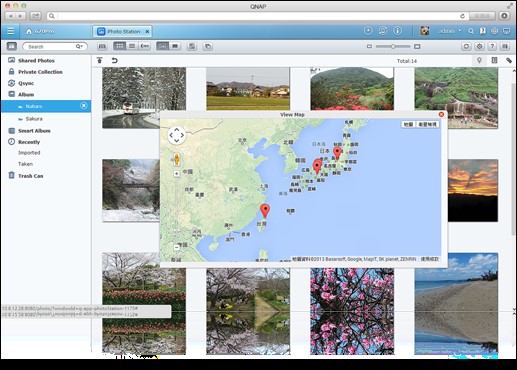Viewport: 517px width, 370px height.
Task: Click the Photo Station Search field
Action: pyautogui.click(x=50, y=46)
